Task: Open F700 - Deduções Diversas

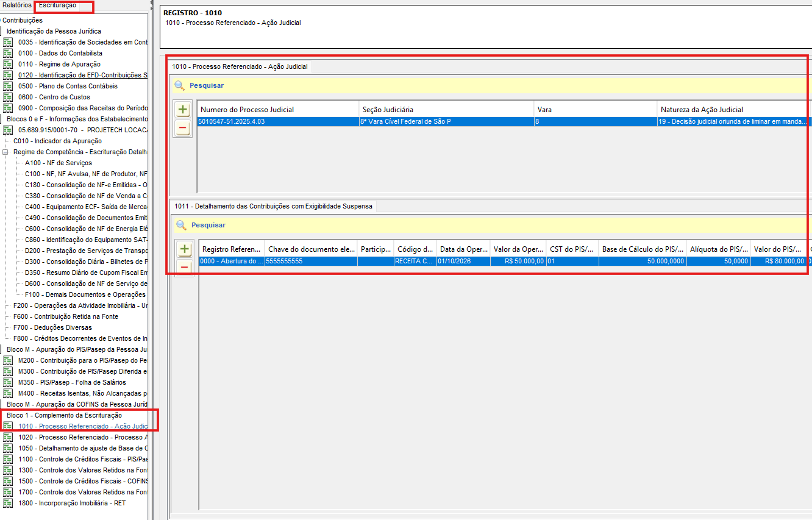Action: (52, 327)
